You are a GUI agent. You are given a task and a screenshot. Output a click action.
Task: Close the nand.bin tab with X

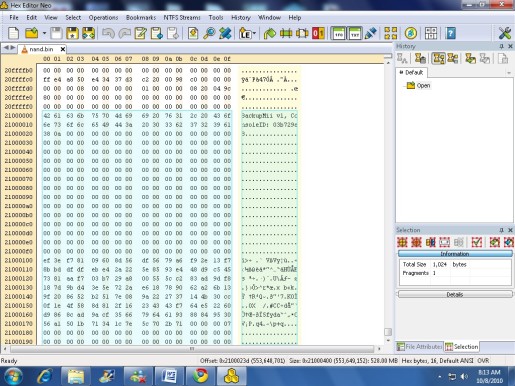pos(62,49)
